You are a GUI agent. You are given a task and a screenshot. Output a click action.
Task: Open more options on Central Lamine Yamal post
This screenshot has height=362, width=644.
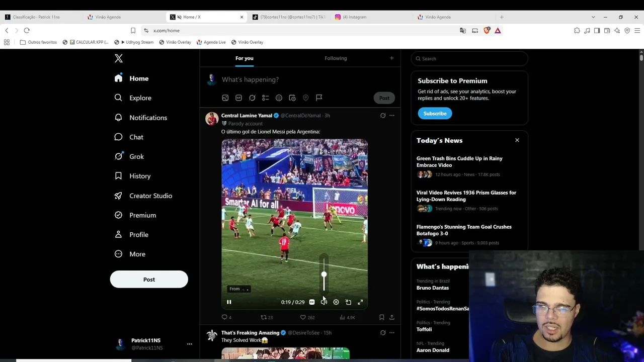point(392,116)
